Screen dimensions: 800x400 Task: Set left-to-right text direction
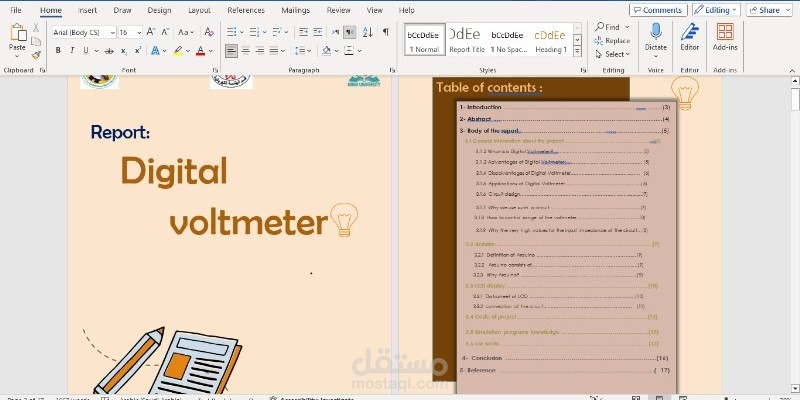click(x=335, y=32)
